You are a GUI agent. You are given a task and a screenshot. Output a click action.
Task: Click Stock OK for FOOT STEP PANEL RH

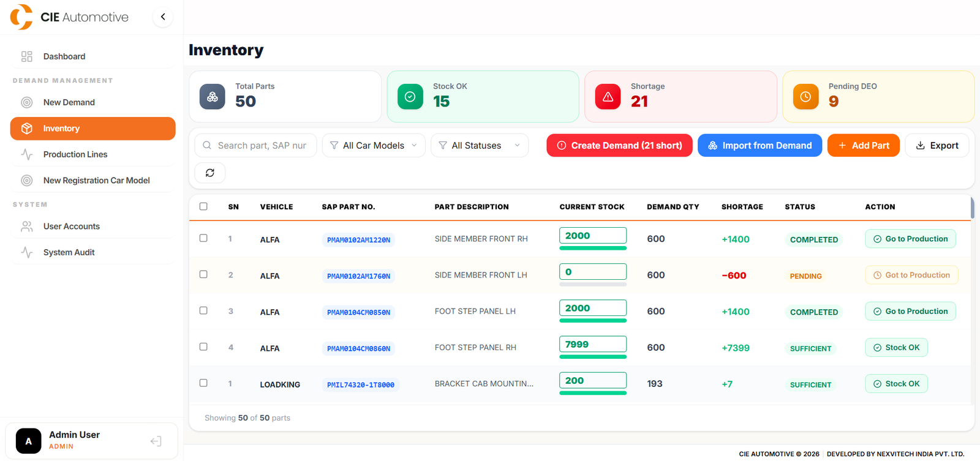point(896,347)
